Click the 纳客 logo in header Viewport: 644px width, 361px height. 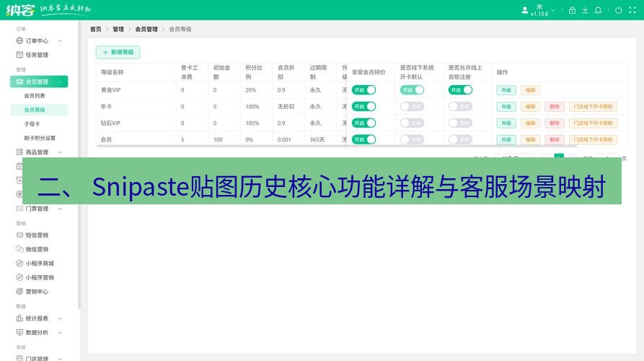pyautogui.click(x=20, y=10)
